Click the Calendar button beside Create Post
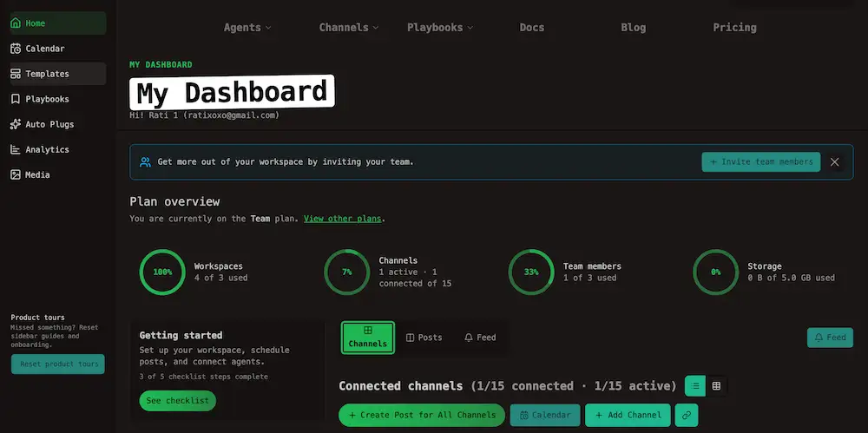868x433 pixels. [x=545, y=416]
